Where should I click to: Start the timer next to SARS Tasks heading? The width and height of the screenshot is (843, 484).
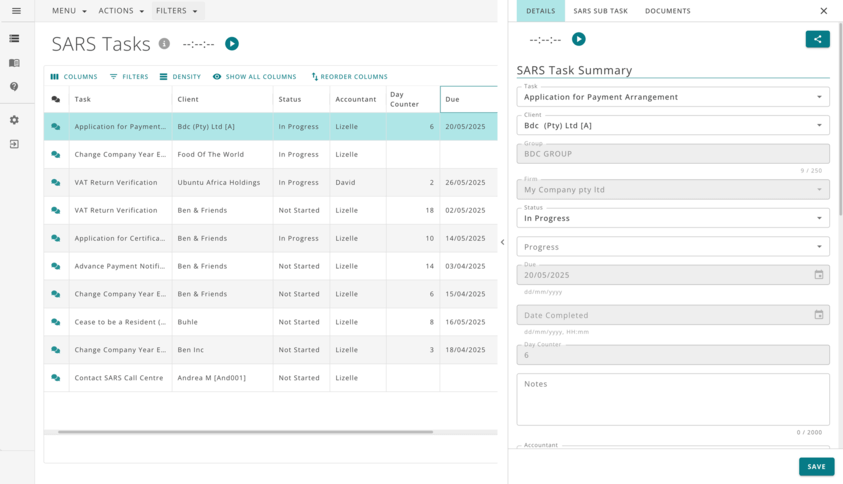[232, 44]
